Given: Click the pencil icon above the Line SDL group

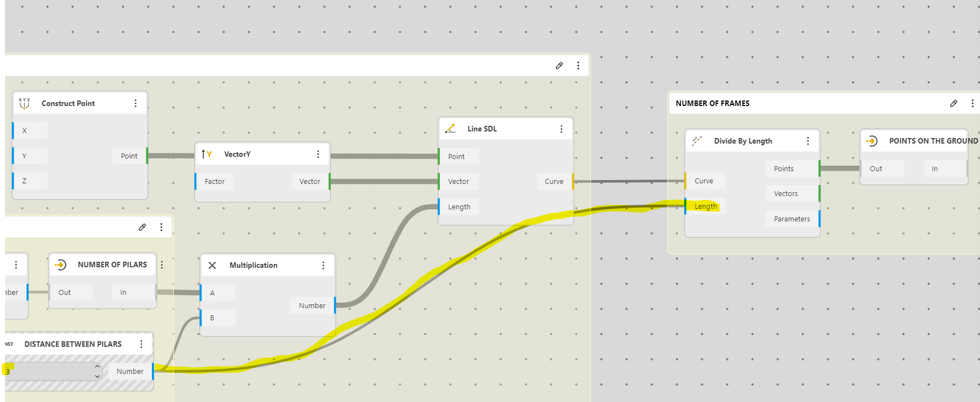Looking at the screenshot, I should point(559,66).
